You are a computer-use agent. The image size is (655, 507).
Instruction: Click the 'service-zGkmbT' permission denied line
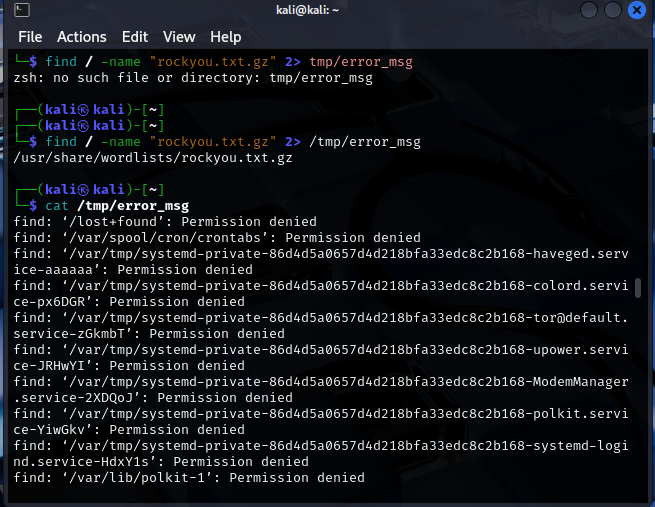pyautogui.click(x=149, y=334)
